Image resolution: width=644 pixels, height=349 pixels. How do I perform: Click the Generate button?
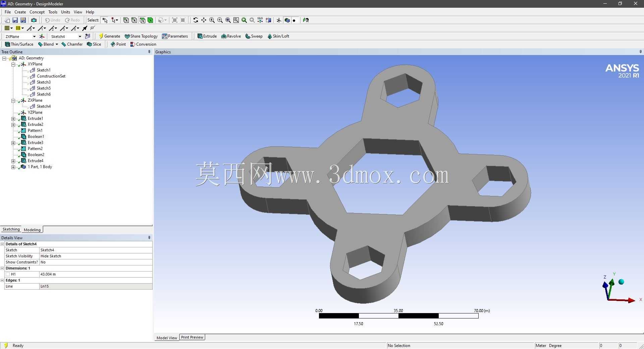click(x=109, y=36)
